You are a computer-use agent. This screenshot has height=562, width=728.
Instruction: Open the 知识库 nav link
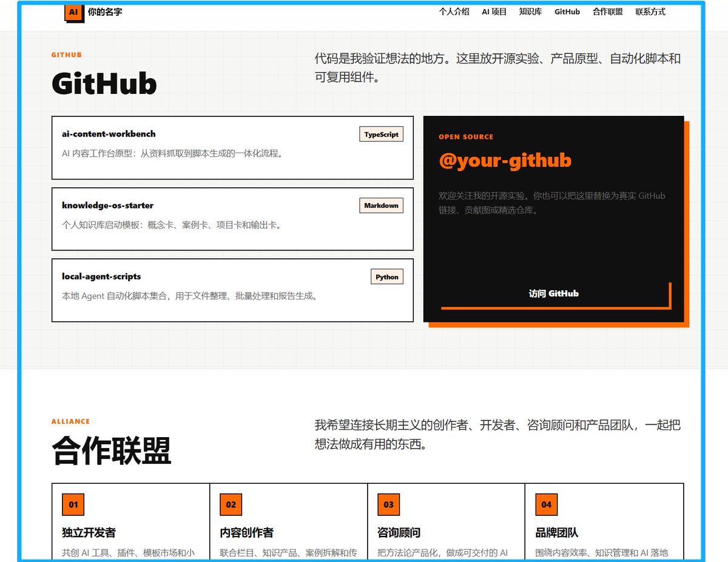pyautogui.click(x=531, y=12)
